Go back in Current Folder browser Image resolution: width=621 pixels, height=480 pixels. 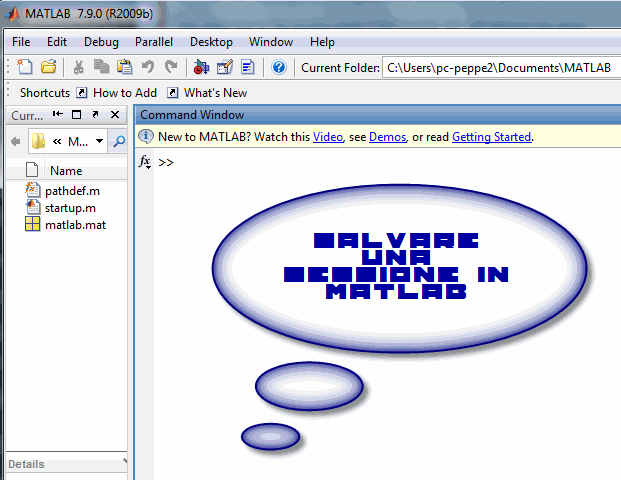point(16,141)
